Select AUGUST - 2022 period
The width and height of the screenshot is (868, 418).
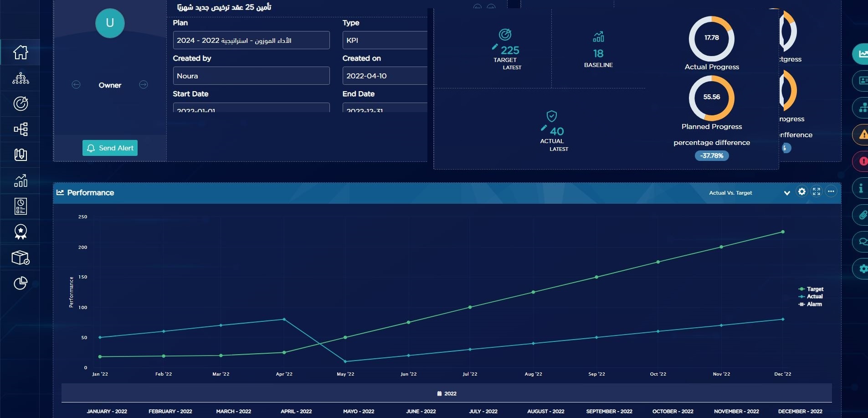tap(546, 411)
